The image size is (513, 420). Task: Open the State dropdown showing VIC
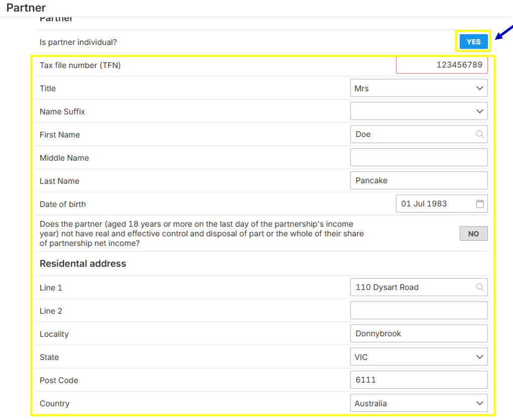point(419,357)
